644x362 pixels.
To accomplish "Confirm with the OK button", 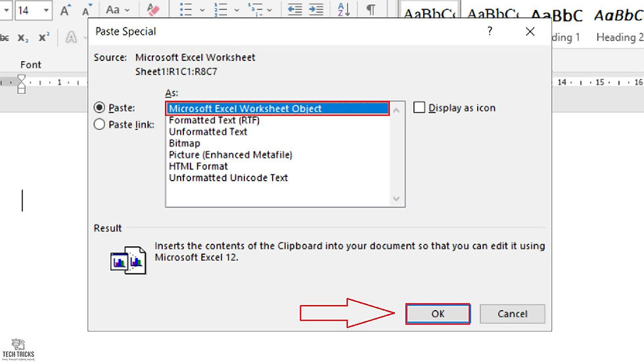I will point(438,314).
